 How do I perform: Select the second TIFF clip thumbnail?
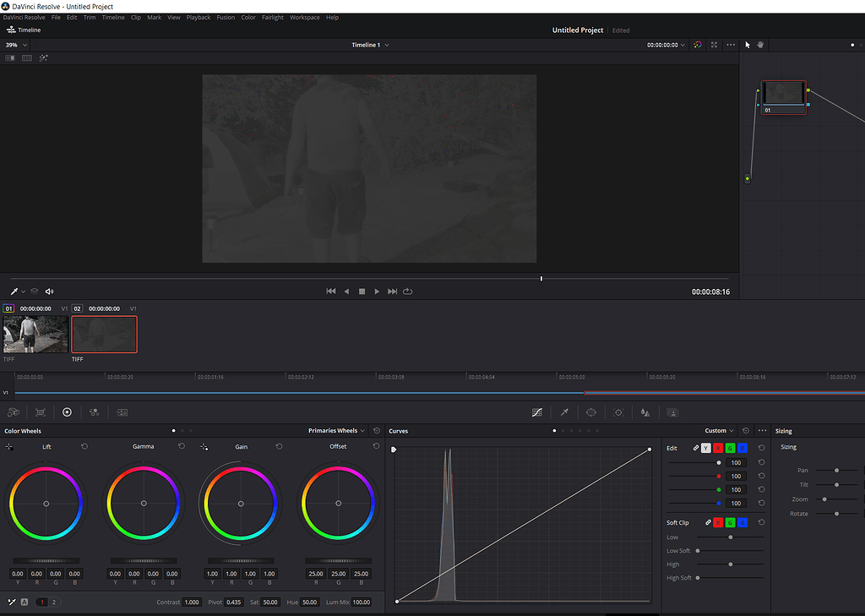point(103,333)
